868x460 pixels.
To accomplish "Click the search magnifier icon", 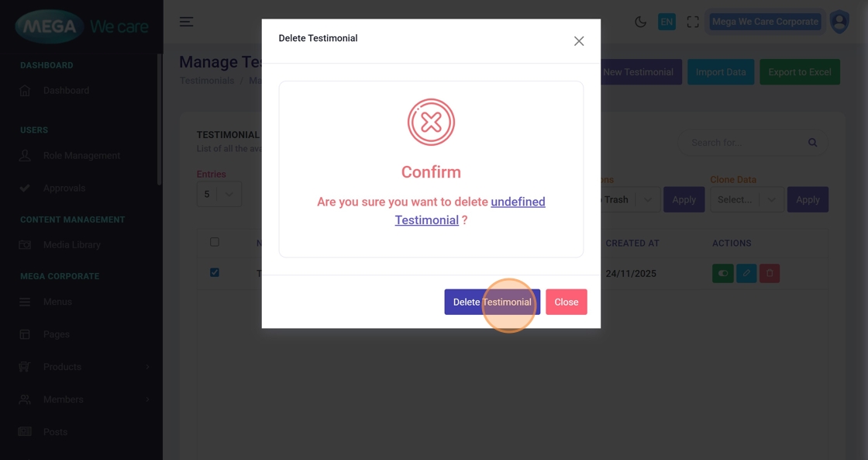I will [812, 143].
